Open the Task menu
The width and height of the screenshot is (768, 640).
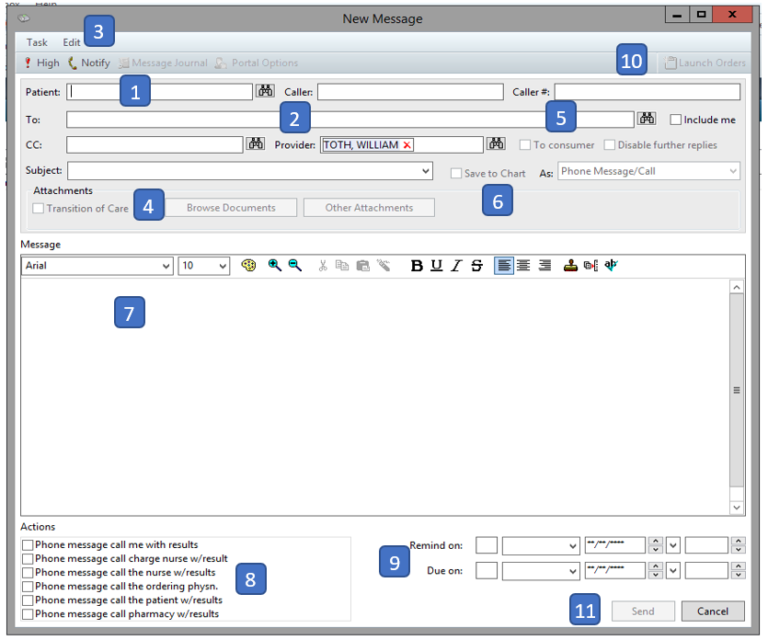(37, 42)
